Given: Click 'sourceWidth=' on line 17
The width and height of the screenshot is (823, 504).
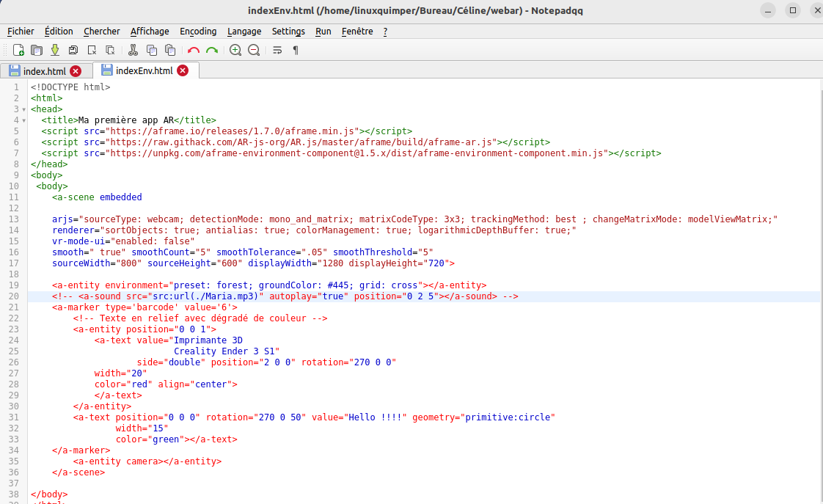Looking at the screenshot, I should click(84, 263).
